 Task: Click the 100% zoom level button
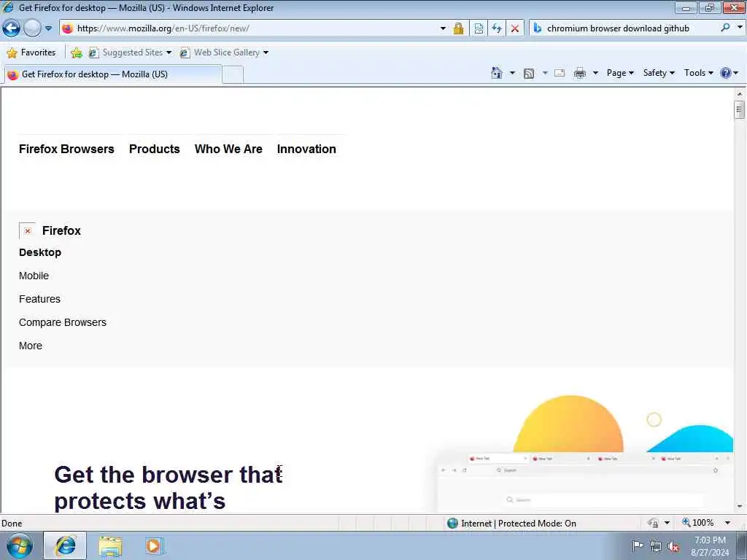pyautogui.click(x=697, y=523)
